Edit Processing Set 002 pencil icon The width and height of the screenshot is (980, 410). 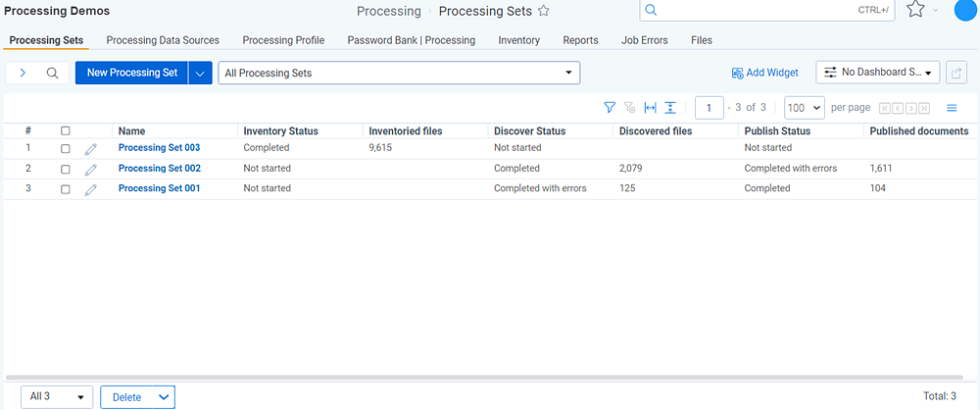tap(91, 169)
